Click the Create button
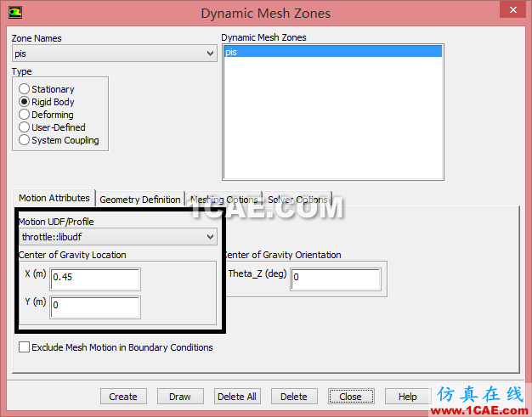Screen dimensions: 532x417 [x=123, y=397]
